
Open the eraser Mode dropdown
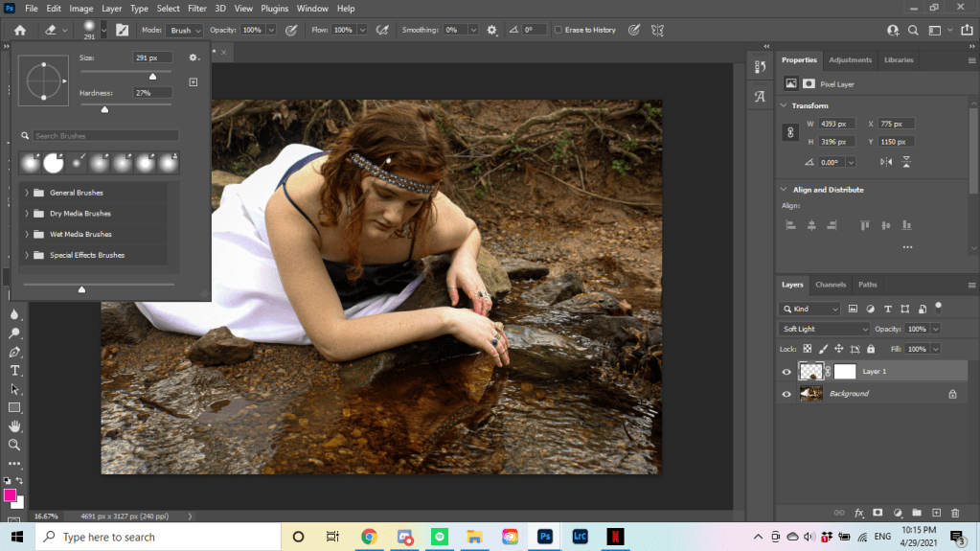[x=185, y=31]
